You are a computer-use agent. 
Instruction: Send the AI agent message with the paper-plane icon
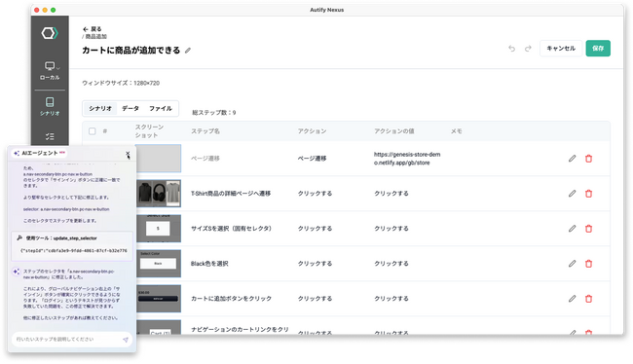pyautogui.click(x=126, y=340)
